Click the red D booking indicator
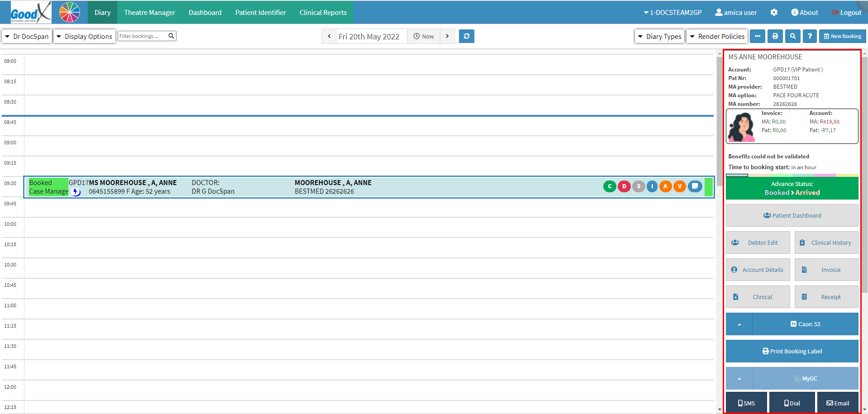This screenshot has width=868, height=414. [624, 186]
